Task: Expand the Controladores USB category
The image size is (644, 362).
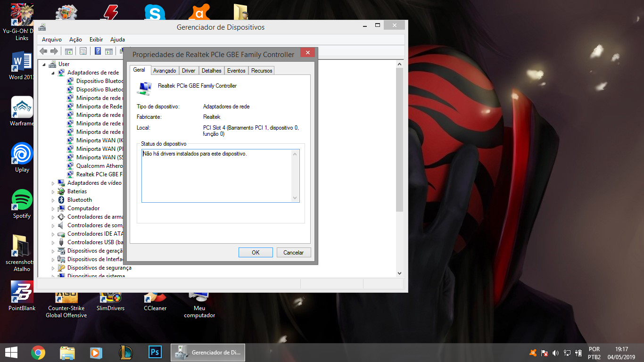Action: (53, 242)
